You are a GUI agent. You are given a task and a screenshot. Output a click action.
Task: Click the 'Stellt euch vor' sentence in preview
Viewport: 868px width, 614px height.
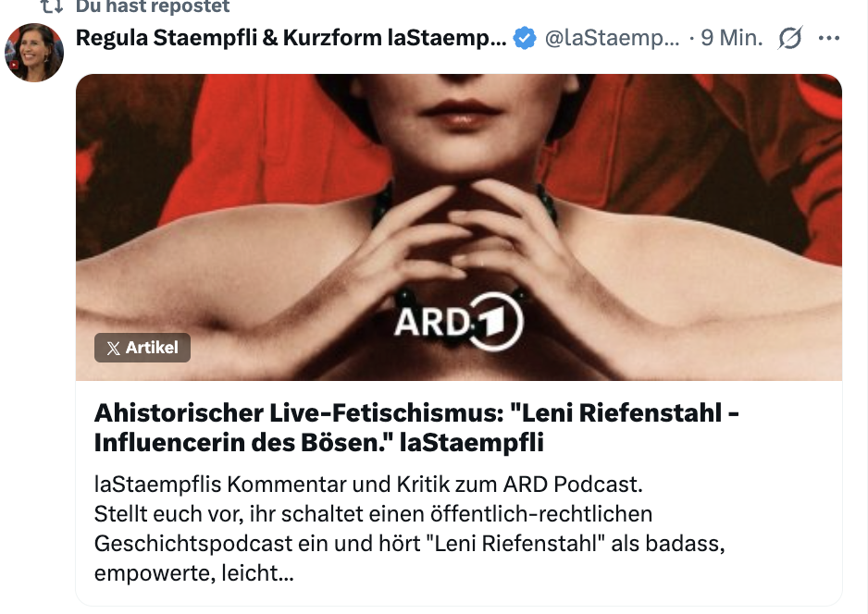click(x=373, y=514)
